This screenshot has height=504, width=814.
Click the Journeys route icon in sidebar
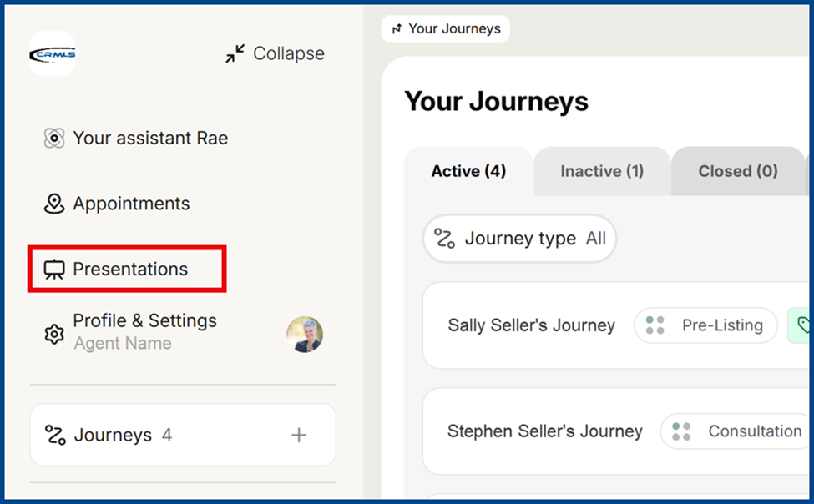pyautogui.click(x=55, y=435)
